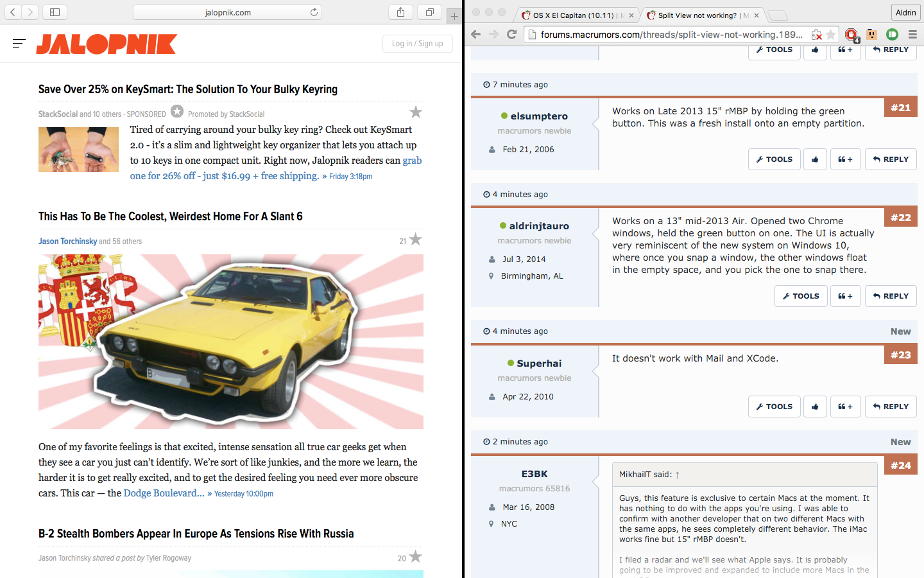Open the B-2 Stealth Bombers headline
The width and height of the screenshot is (924, 578).
[x=196, y=534]
